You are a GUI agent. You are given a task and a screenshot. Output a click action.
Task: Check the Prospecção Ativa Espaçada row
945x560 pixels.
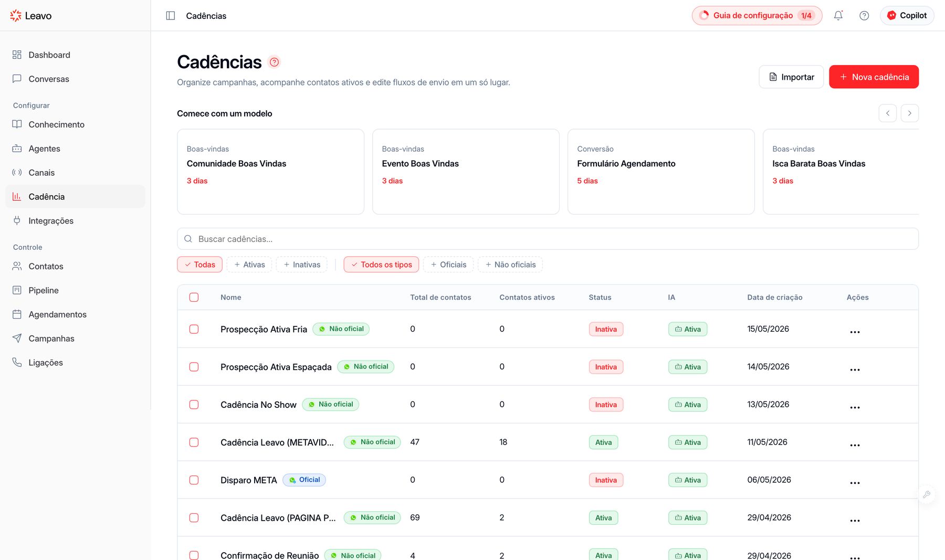click(194, 367)
